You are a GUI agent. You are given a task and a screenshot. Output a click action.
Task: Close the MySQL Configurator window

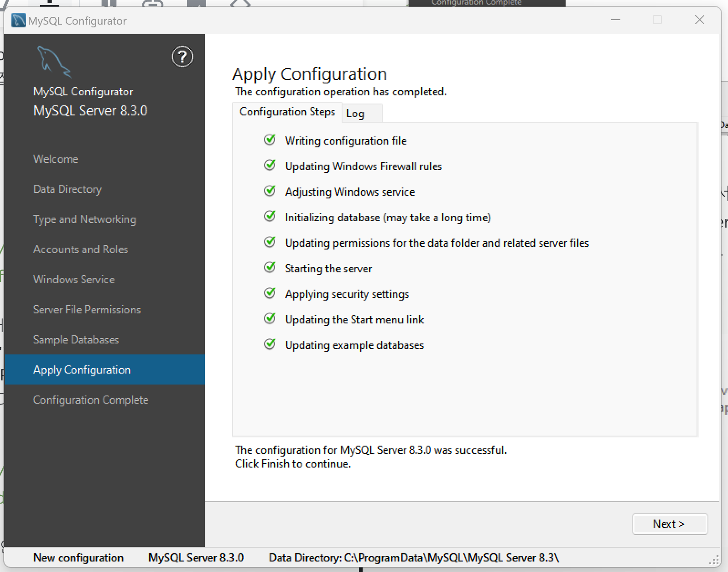pyautogui.click(x=700, y=20)
